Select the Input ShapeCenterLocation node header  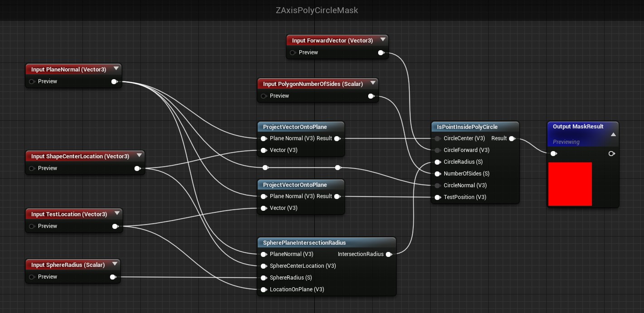coord(80,156)
